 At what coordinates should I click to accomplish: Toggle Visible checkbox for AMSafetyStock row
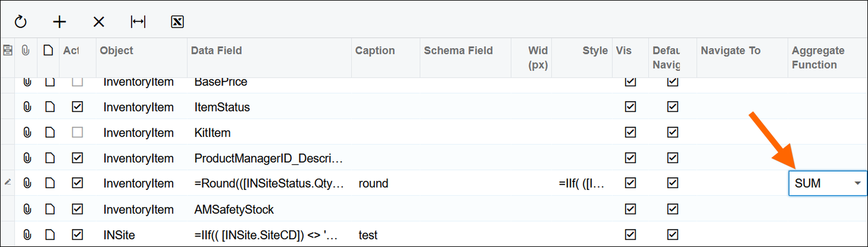coord(630,209)
